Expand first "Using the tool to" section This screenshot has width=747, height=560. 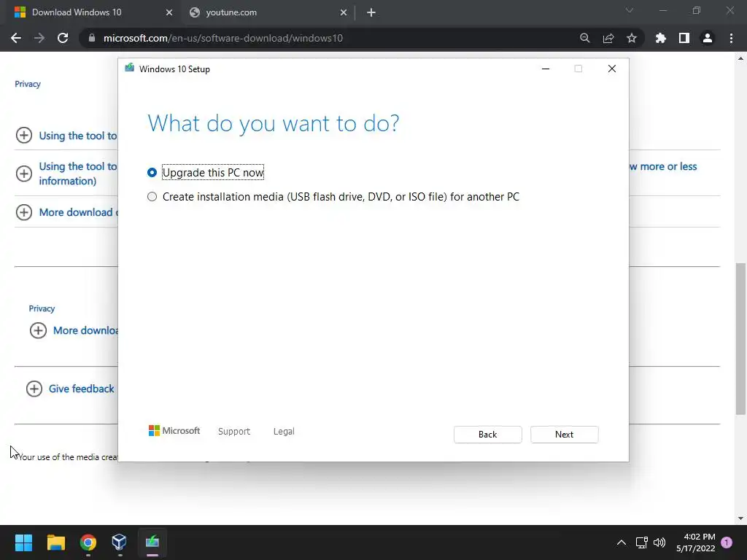tap(24, 135)
